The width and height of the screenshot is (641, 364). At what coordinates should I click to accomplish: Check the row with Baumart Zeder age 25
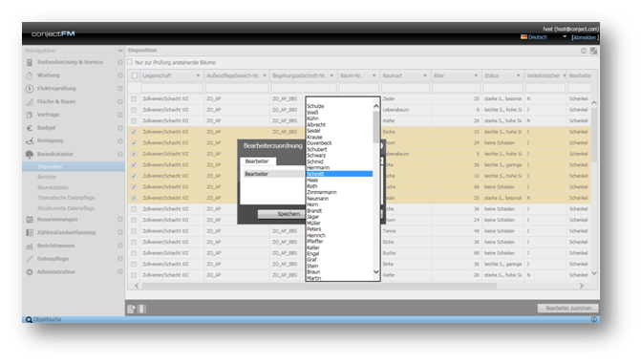[x=134, y=99]
